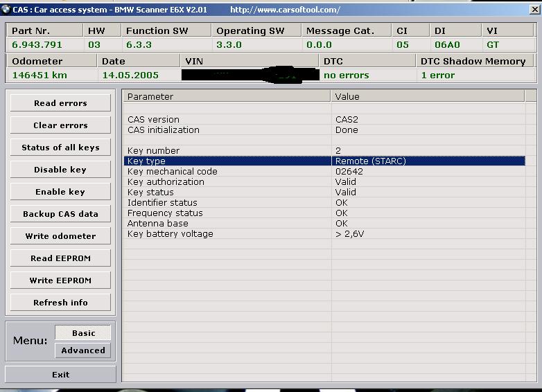This screenshot has height=392, width=542.
Task: Select the Key status row
Action: coord(324,192)
